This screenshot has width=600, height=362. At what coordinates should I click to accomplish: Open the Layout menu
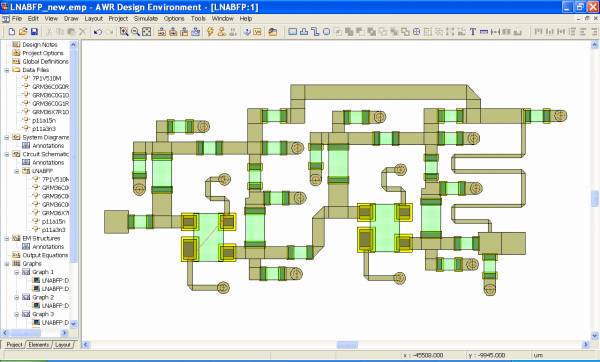point(94,18)
